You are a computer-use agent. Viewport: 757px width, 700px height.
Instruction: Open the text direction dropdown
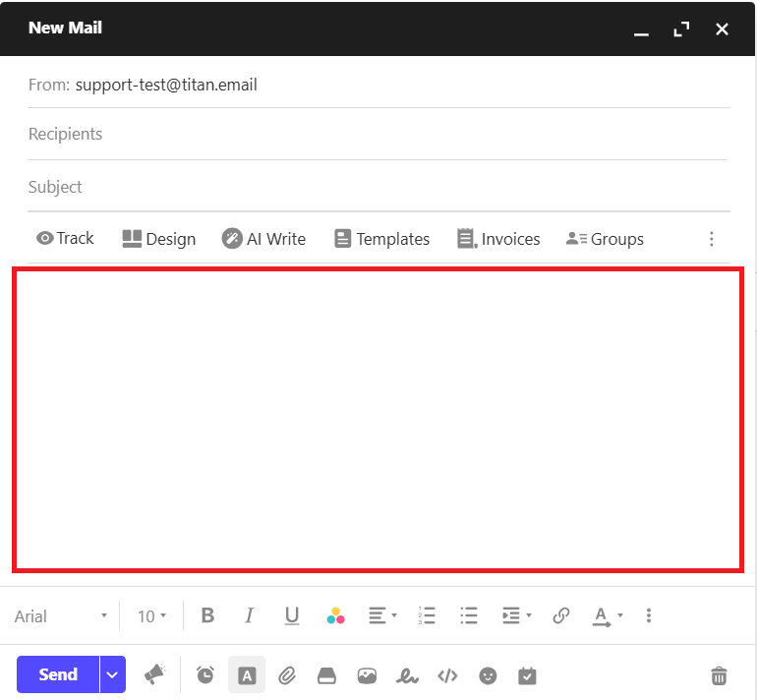[608, 616]
